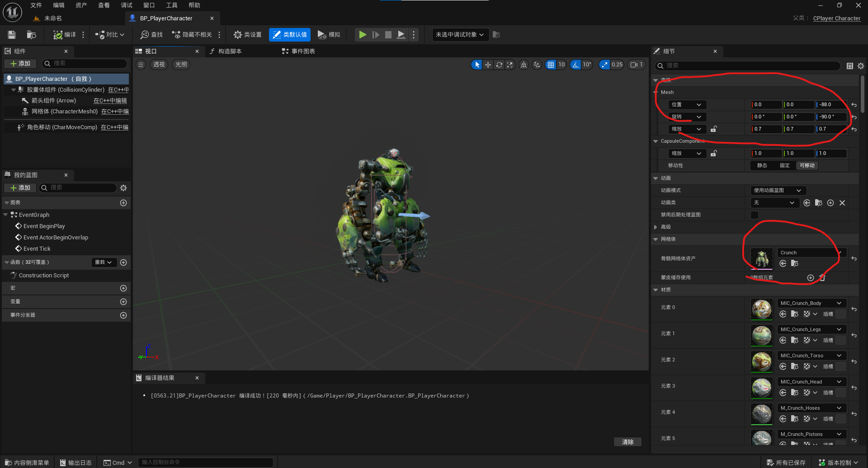This screenshot has width=868, height=468.
Task: Add a new 变量 variable
Action: click(x=123, y=302)
